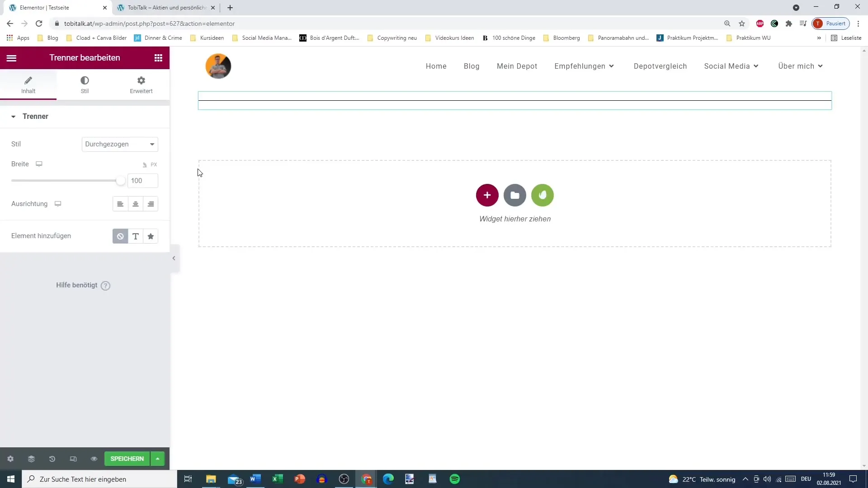This screenshot has width=868, height=488.
Task: Align the divider center
Action: tap(136, 204)
